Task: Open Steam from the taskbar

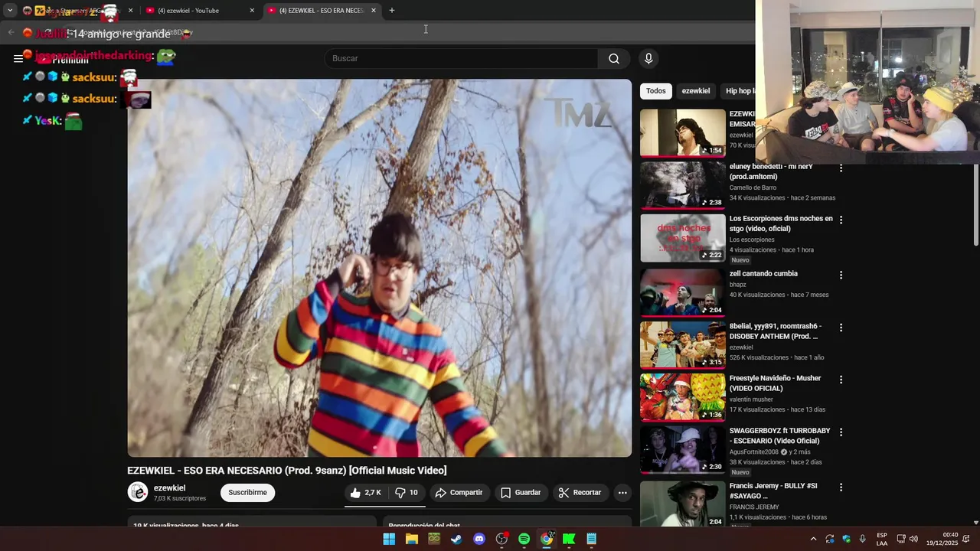Action: click(x=456, y=539)
